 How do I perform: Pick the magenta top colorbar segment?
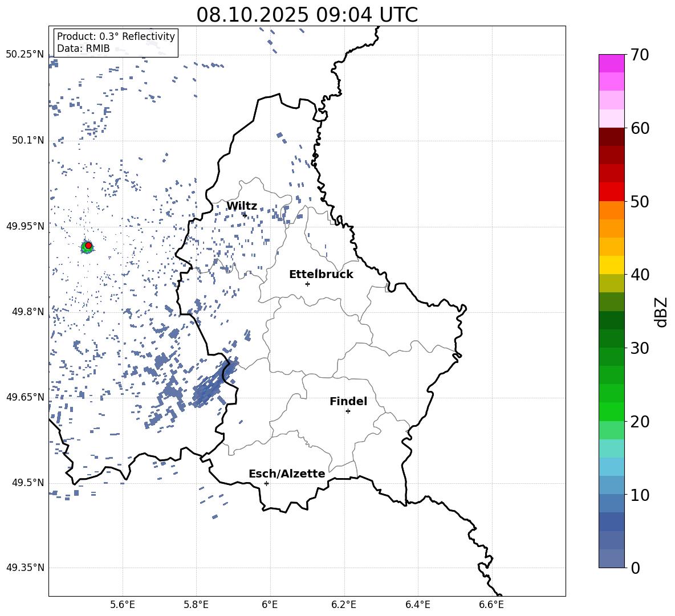pos(612,63)
